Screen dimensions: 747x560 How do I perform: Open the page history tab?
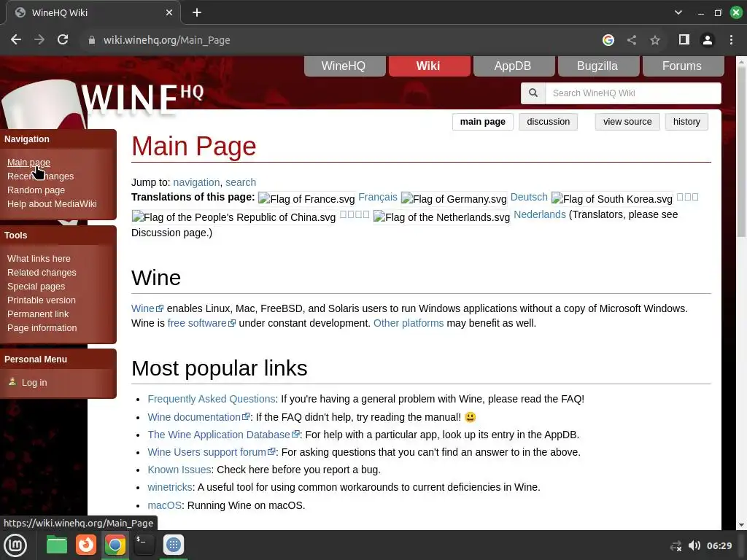[x=686, y=122]
